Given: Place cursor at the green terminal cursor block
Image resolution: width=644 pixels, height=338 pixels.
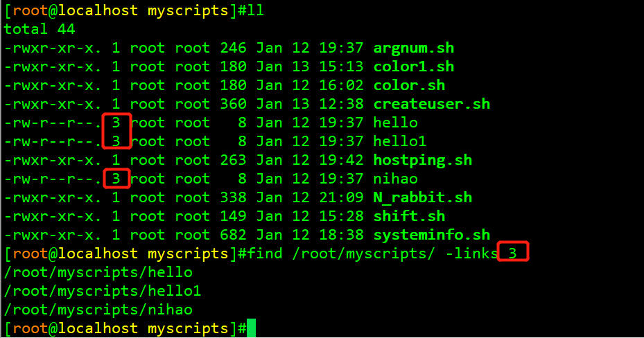Looking at the screenshot, I should pyautogui.click(x=251, y=328).
